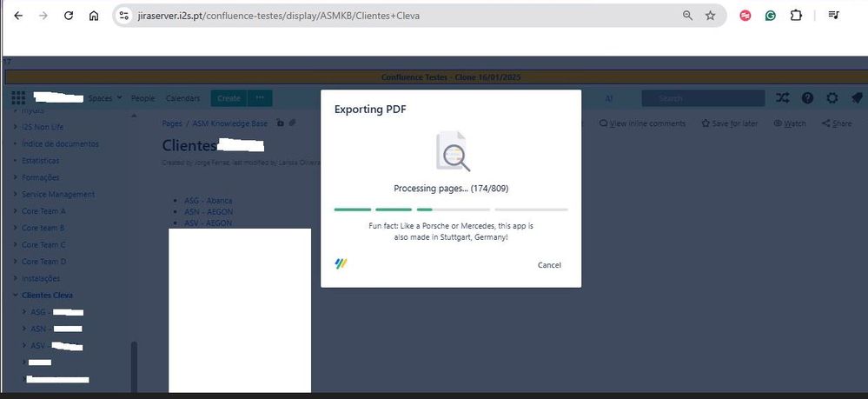Click the Create button
This screenshot has height=399, width=868.
[x=229, y=98]
